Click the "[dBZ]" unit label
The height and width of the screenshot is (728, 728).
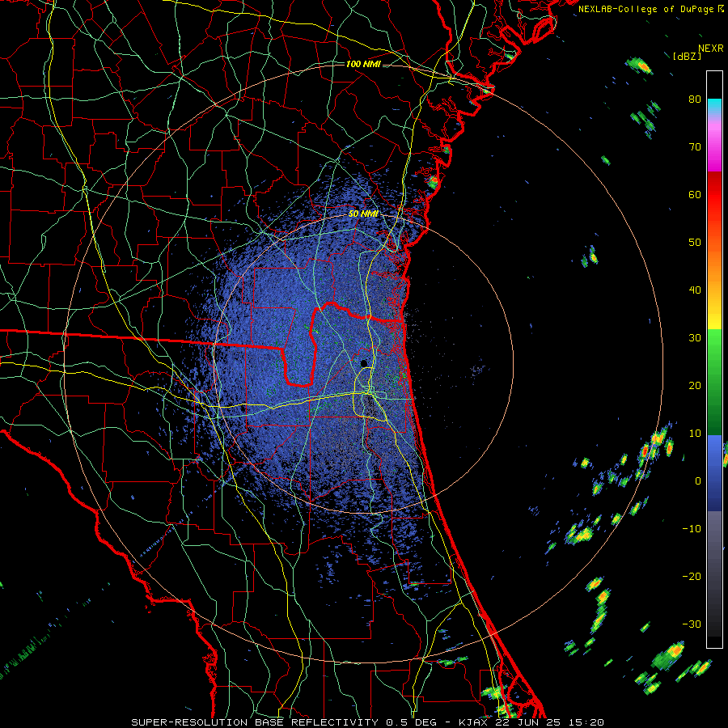[x=687, y=56]
